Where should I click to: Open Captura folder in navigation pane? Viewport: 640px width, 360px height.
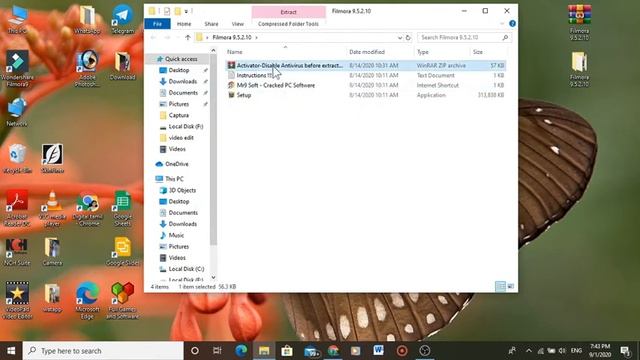click(178, 115)
